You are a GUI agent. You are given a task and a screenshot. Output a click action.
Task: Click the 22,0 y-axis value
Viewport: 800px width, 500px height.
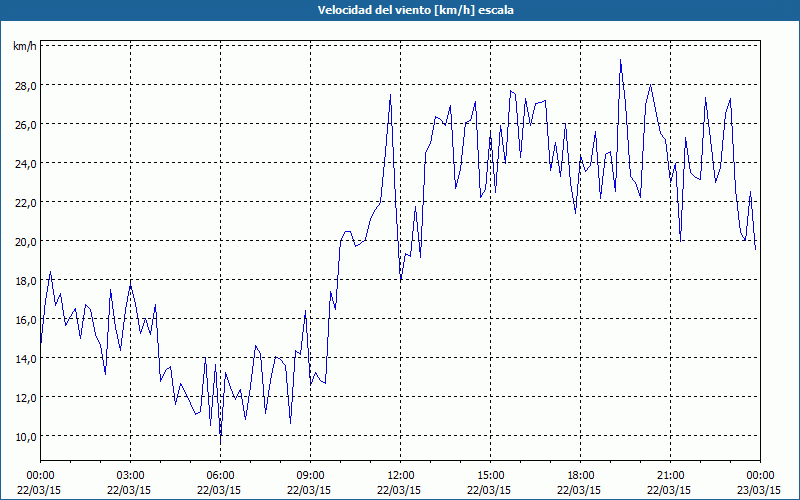tap(25, 203)
